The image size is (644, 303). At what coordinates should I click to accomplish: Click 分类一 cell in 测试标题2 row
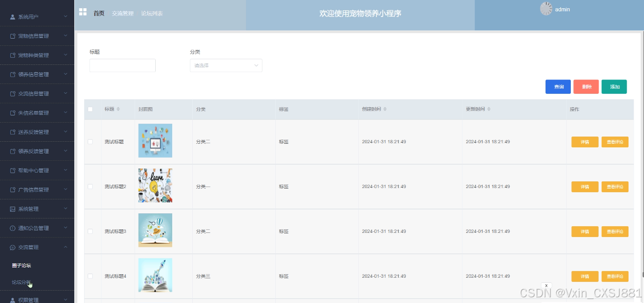203,187
